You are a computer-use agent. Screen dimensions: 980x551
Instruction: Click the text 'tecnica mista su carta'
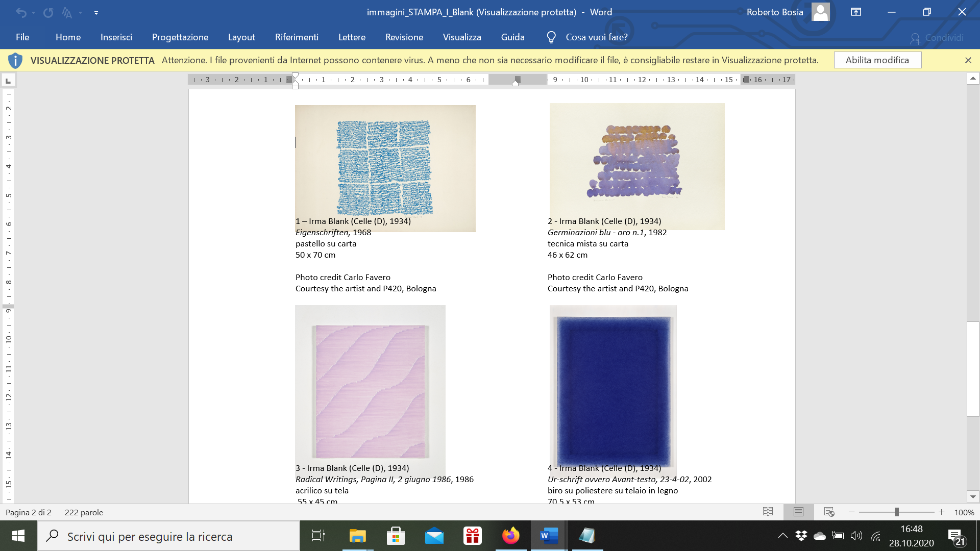(588, 243)
